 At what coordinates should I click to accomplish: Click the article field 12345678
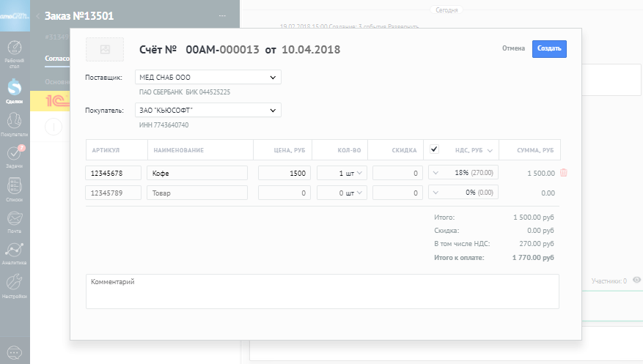coord(113,173)
